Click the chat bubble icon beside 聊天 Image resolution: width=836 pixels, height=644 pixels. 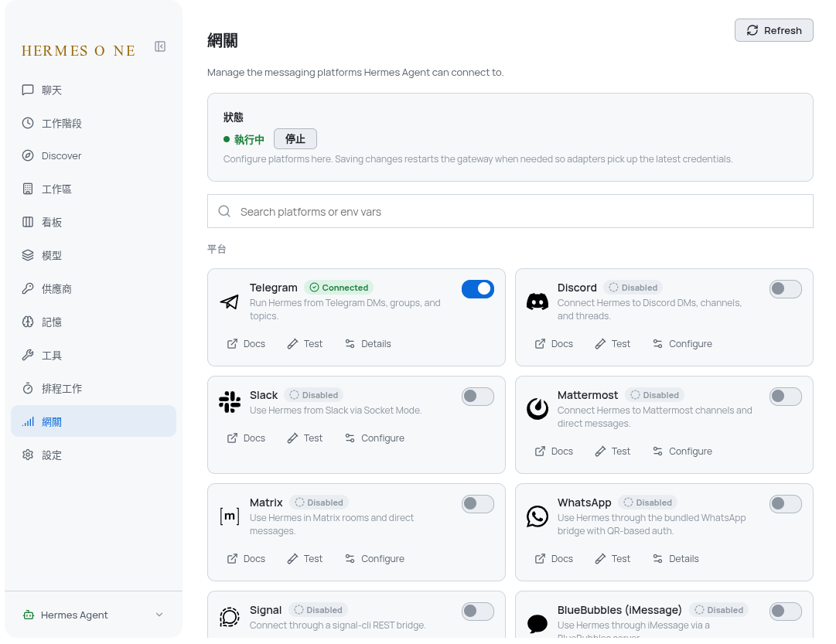click(28, 90)
